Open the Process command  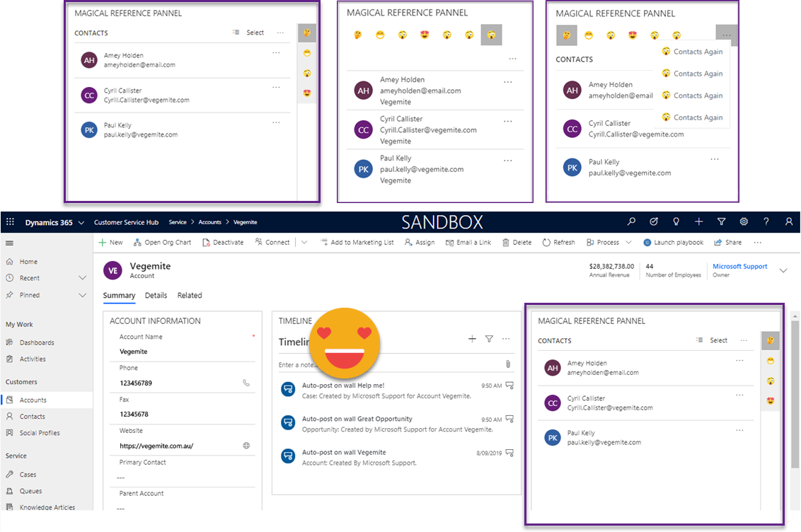602,243
